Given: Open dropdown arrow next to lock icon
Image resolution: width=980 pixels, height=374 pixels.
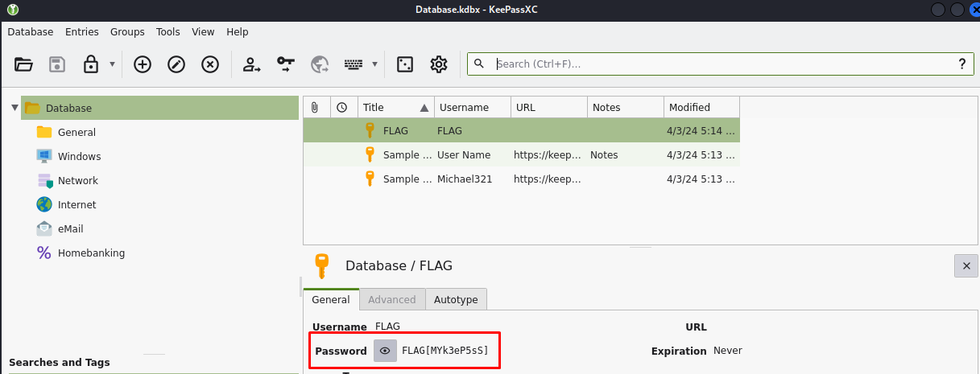Looking at the screenshot, I should tap(112, 64).
